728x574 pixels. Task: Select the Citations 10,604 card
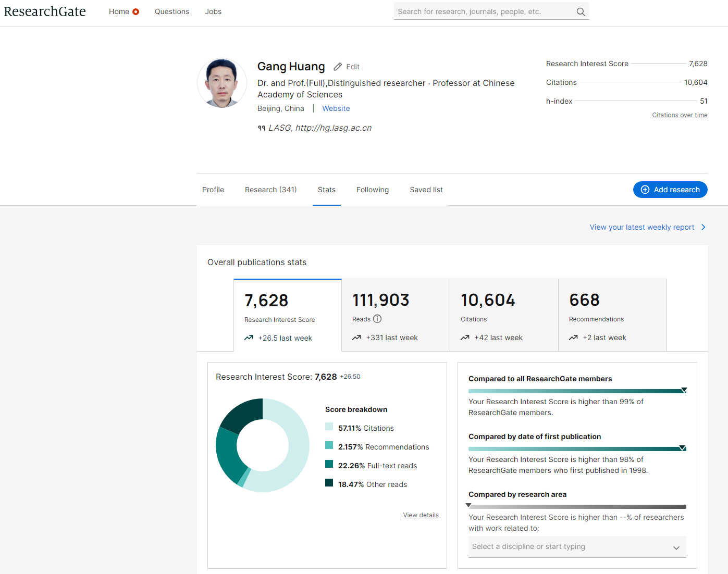(504, 315)
